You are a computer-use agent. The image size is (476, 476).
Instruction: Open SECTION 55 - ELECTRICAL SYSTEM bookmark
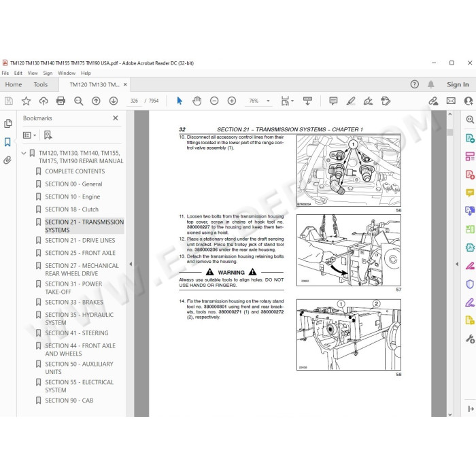point(80,386)
